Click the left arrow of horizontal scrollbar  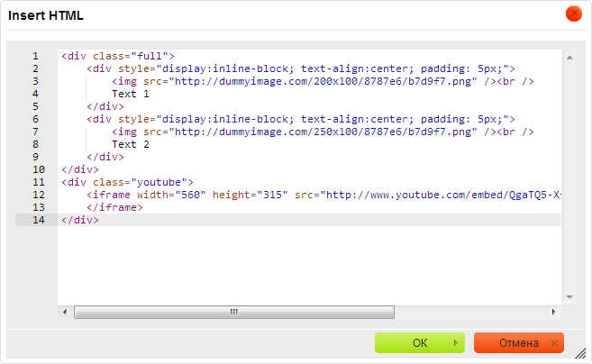tap(65, 312)
